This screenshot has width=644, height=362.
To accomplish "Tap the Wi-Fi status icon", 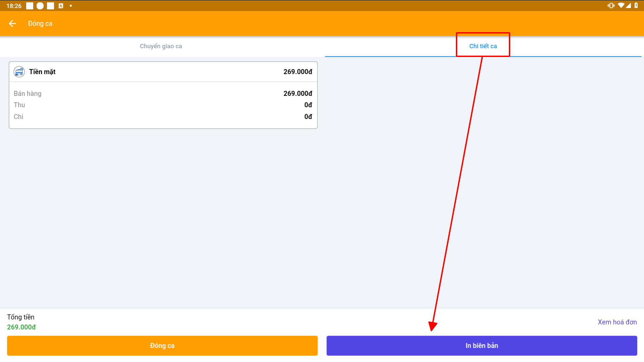I will click(621, 5).
